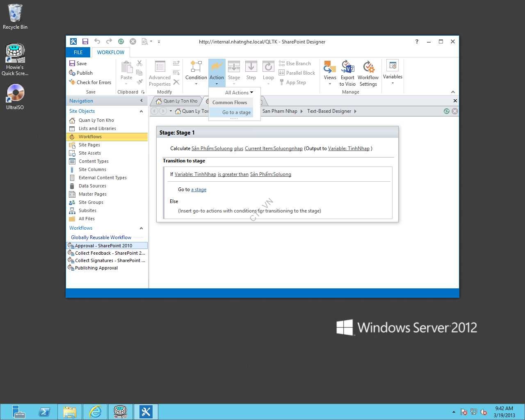525x420 pixels.
Task: Select Lists and Libraries in navigation
Action: click(x=97, y=128)
